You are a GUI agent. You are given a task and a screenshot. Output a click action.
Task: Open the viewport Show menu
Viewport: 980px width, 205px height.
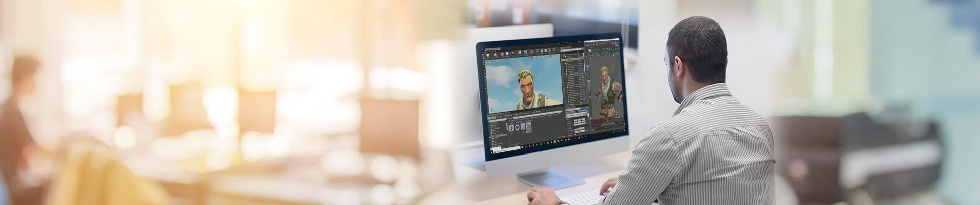click(x=501, y=61)
